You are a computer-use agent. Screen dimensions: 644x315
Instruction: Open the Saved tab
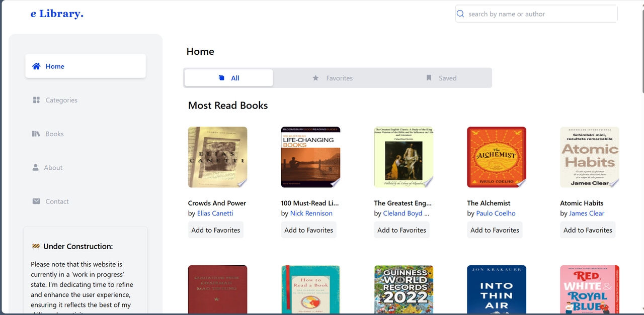click(441, 78)
